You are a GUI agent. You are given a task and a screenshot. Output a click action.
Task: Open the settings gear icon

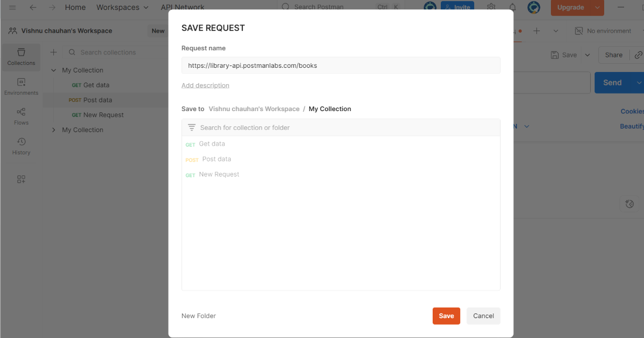tap(491, 8)
